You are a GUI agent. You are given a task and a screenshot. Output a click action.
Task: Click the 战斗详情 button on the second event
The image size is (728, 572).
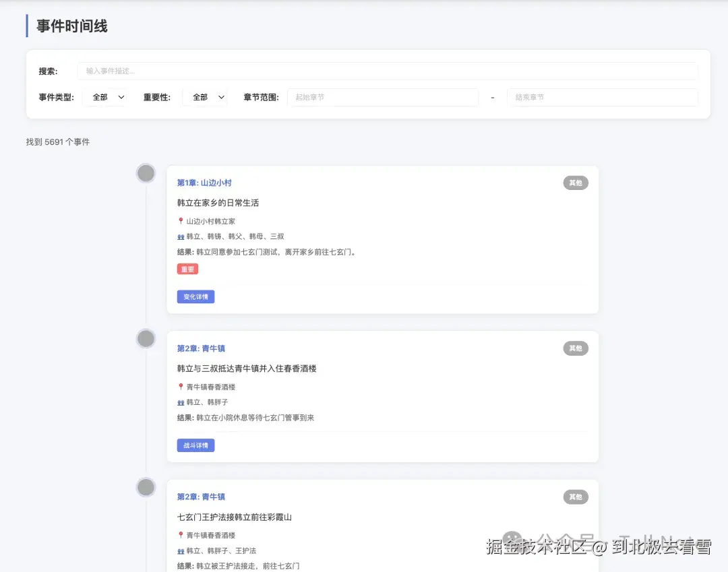(x=195, y=445)
